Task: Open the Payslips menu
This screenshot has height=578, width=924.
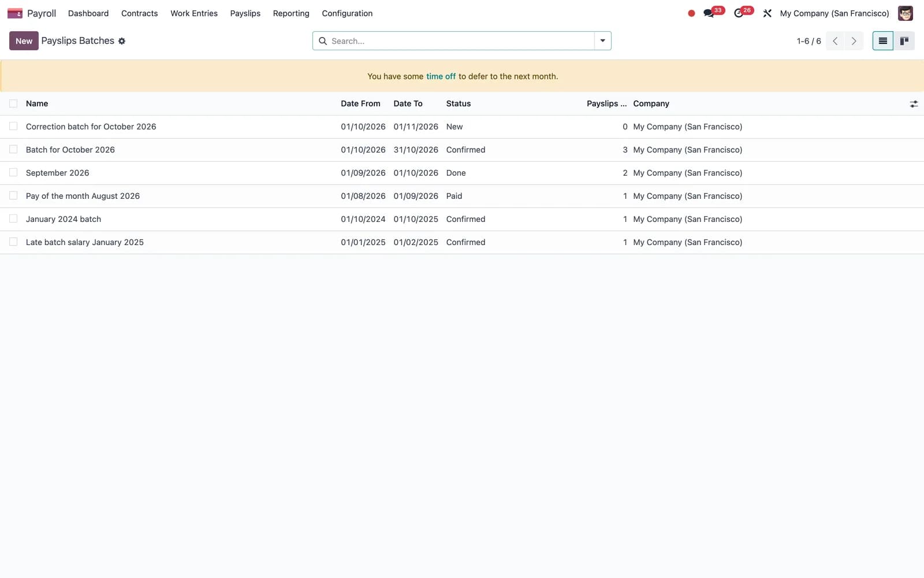Action: pos(245,13)
